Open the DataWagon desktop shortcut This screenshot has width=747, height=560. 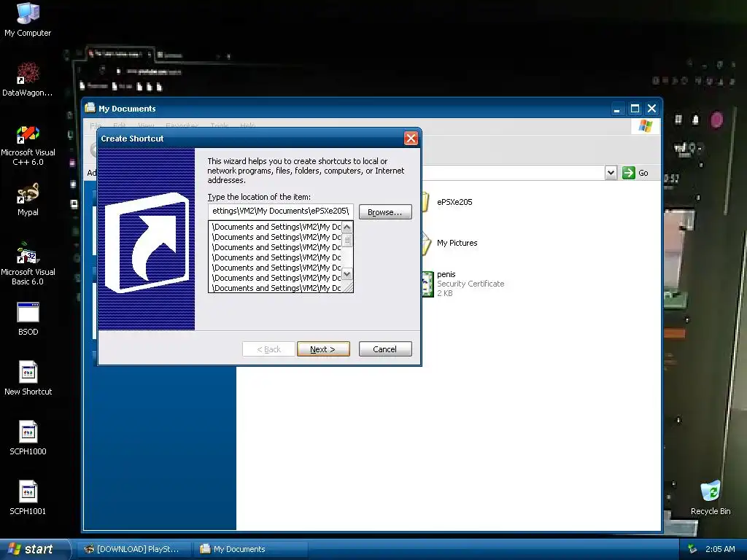point(28,79)
